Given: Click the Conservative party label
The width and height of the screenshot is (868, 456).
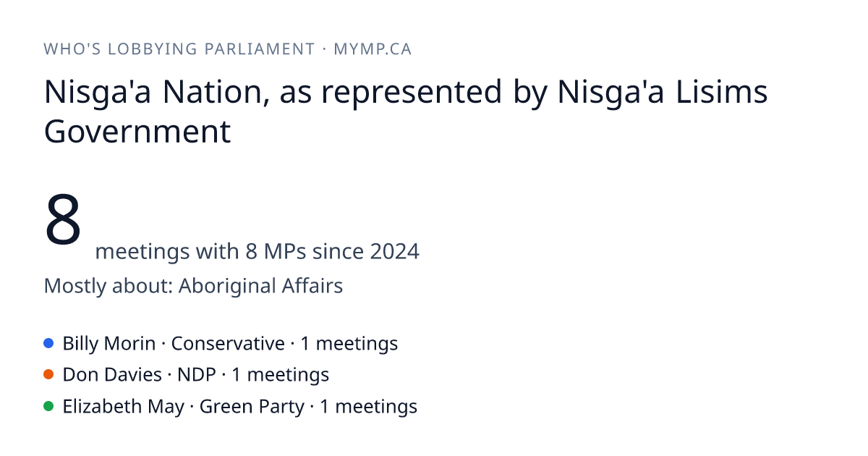Looking at the screenshot, I should (228, 343).
